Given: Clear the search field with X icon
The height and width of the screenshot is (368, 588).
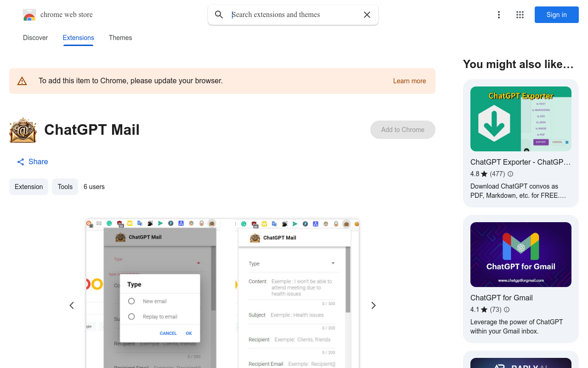Looking at the screenshot, I should click(x=367, y=15).
